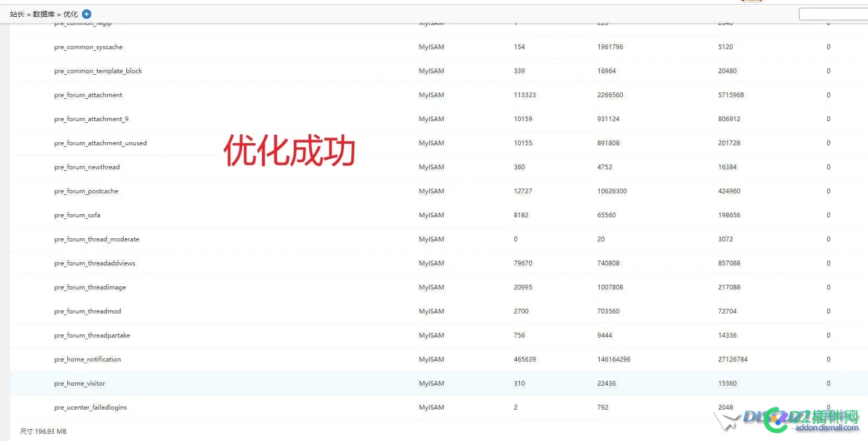Select the pre_home_notification table name
This screenshot has width=868, height=441.
point(88,359)
